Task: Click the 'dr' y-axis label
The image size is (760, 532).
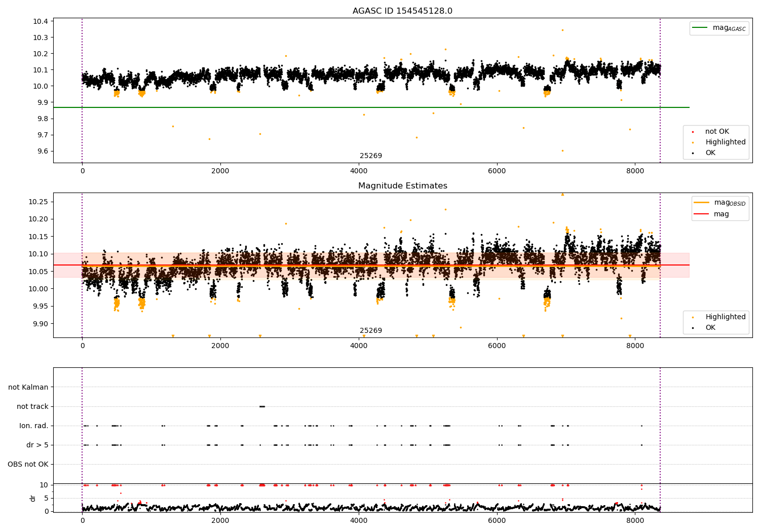Action: (33, 498)
